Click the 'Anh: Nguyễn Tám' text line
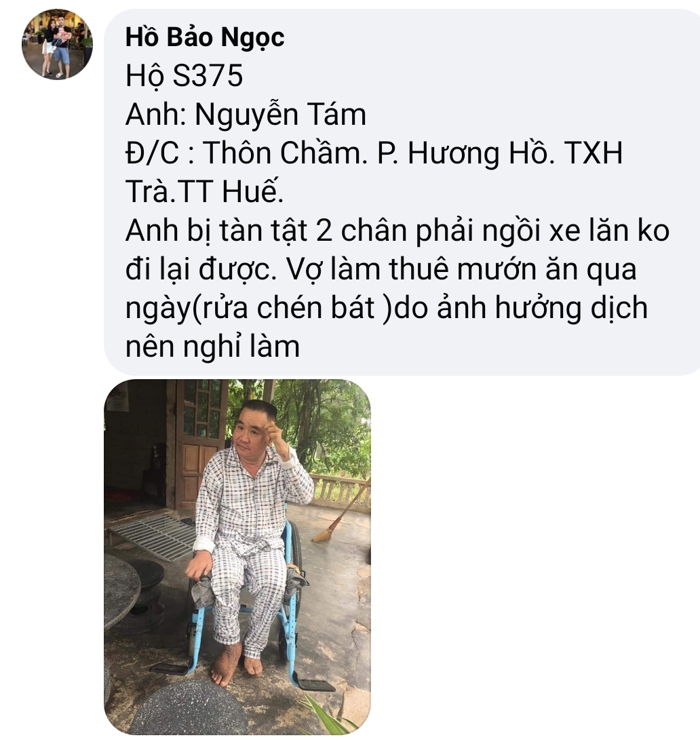700x742 pixels. (246, 115)
